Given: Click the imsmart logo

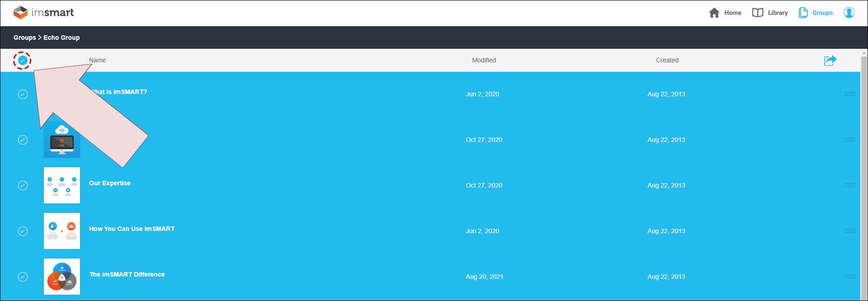Looking at the screenshot, I should click(x=43, y=13).
